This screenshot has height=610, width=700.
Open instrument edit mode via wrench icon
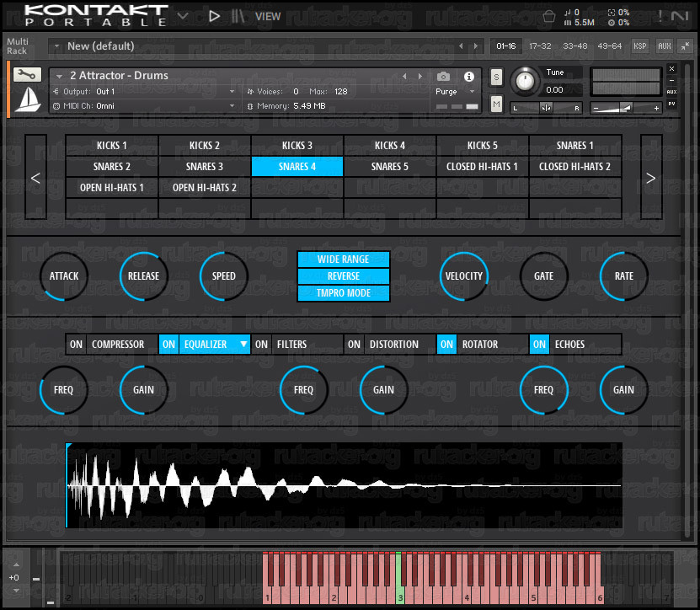[27, 75]
